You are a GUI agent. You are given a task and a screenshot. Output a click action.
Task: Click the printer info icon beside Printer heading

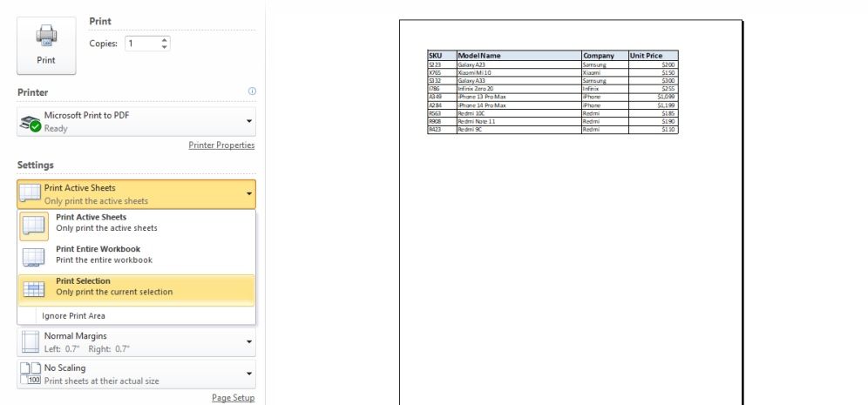point(252,91)
